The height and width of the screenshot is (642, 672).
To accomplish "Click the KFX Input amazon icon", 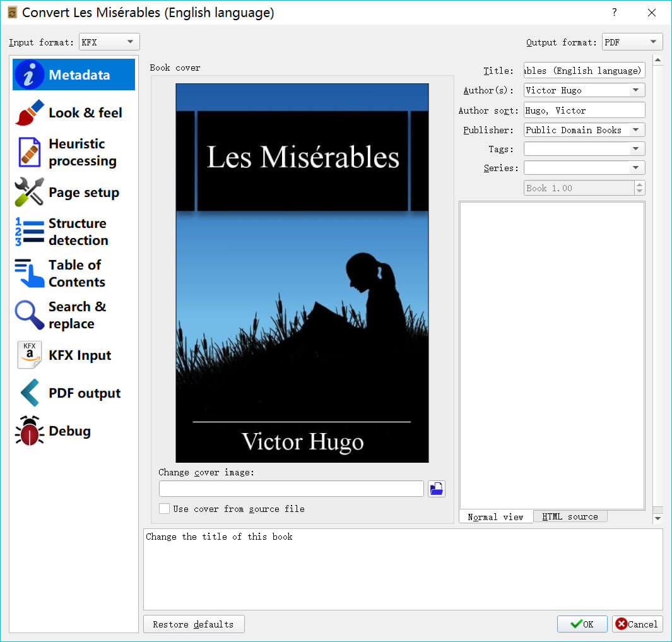I will pyautogui.click(x=29, y=355).
